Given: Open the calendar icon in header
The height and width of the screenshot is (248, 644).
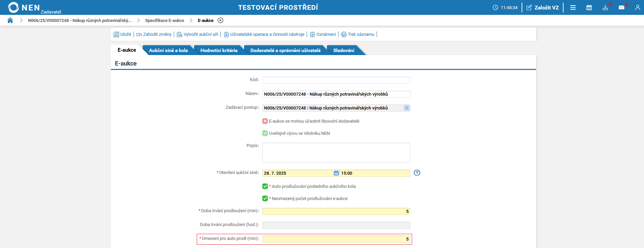Looking at the screenshot, I should tap(589, 7).
